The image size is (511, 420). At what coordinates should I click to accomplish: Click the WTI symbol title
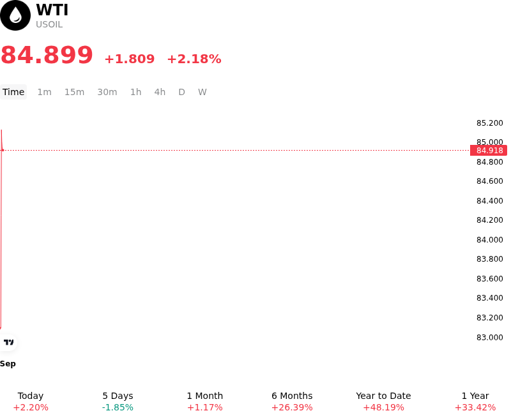click(x=52, y=10)
